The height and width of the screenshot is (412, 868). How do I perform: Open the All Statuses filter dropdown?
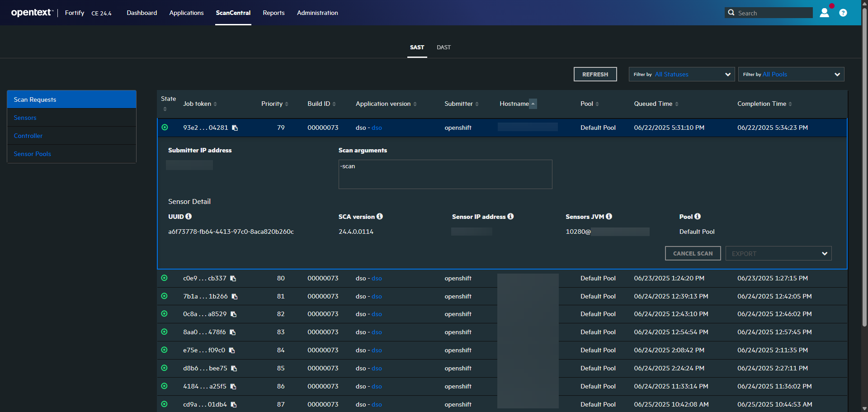tap(681, 75)
